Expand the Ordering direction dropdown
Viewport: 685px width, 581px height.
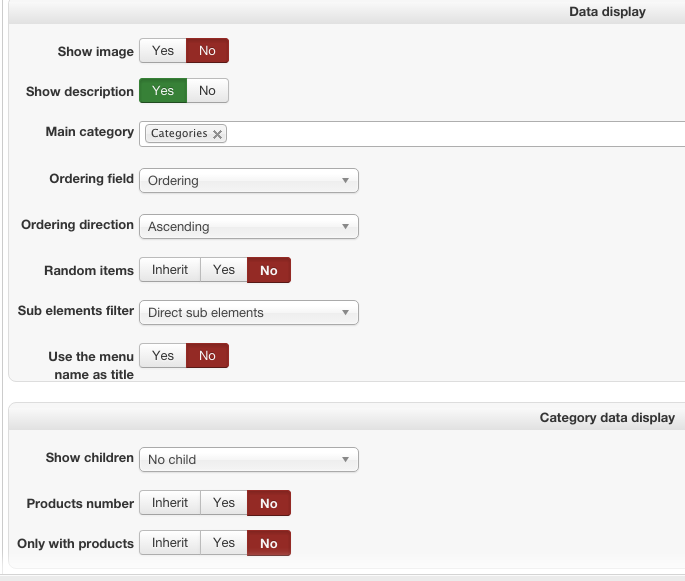pyautogui.click(x=248, y=227)
